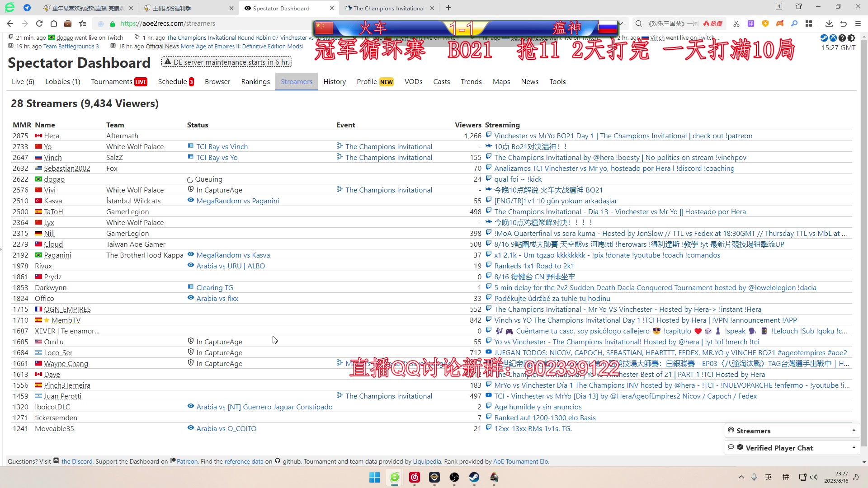Open the History tab

335,82
